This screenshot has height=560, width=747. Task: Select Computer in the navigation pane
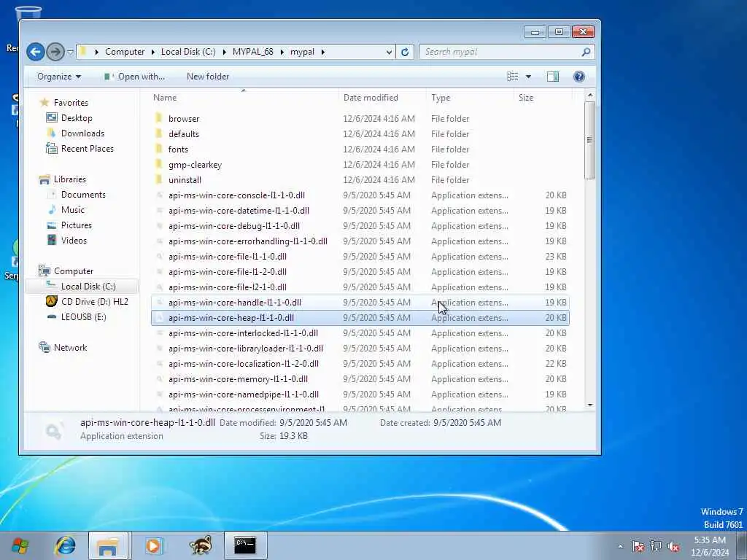click(74, 271)
